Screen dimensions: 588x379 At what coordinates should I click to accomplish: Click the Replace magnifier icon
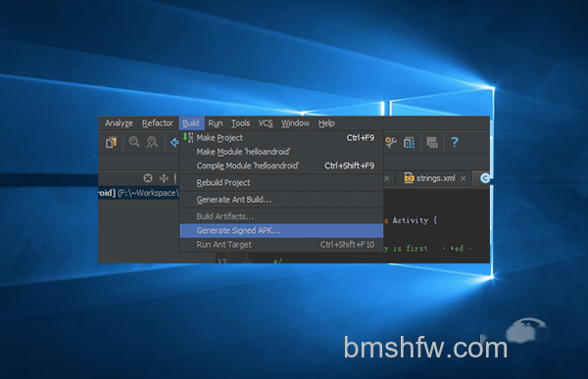(x=152, y=142)
